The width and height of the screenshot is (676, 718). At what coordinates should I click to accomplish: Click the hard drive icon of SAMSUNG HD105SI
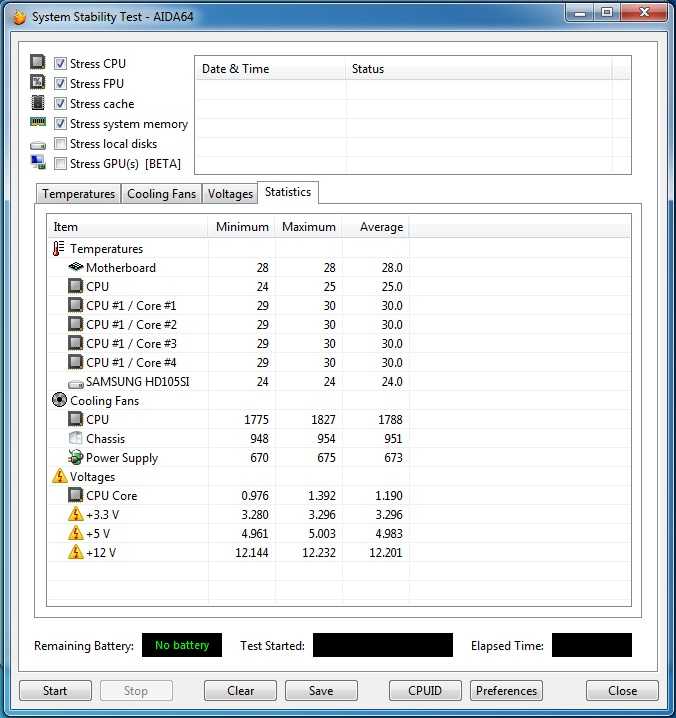pos(76,384)
